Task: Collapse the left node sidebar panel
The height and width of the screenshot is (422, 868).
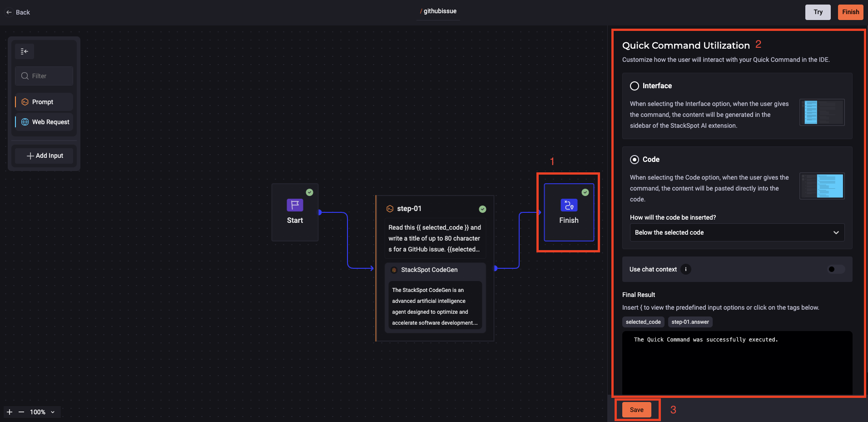Action: [x=25, y=51]
